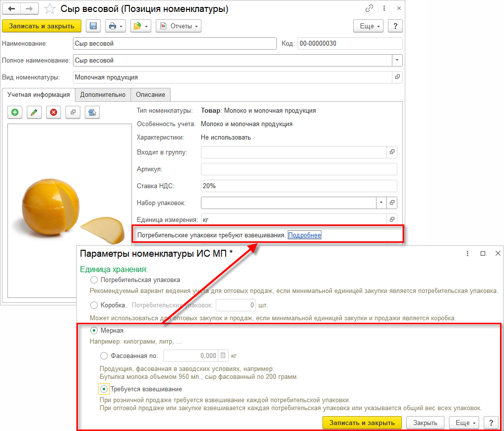Edit the Наименование field
The height and width of the screenshot is (431, 504).
175,43
